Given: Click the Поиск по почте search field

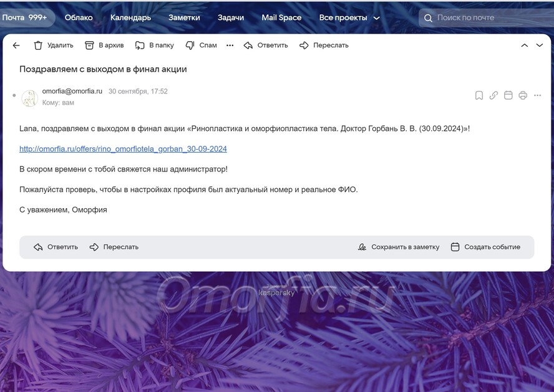Looking at the screenshot, I should point(486,17).
